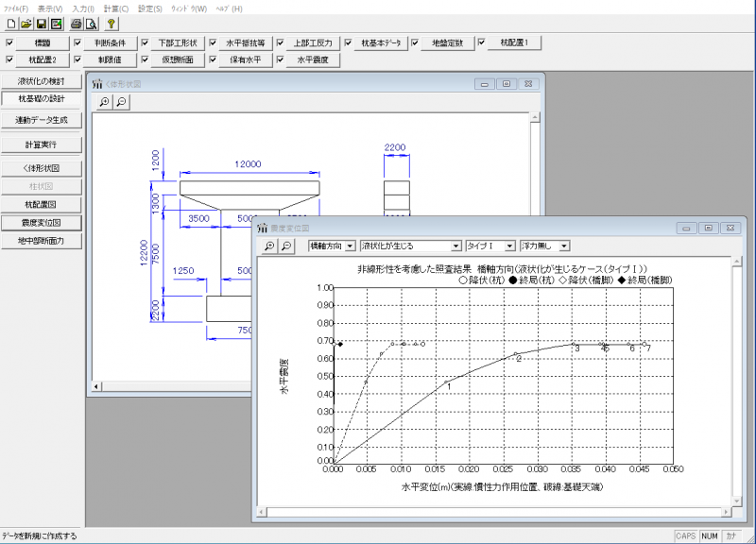Select the 杭基礎の設計 sidebar button

pos(42,99)
